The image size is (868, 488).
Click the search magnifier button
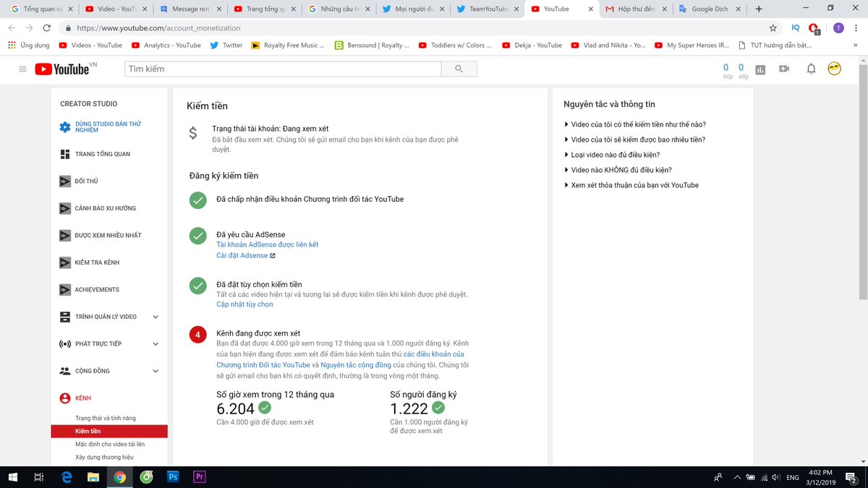459,69
